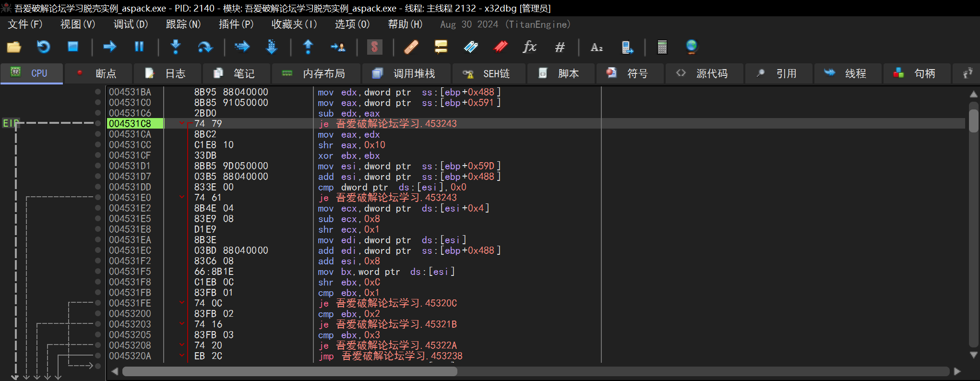Open the 调试(D) debug menu

[x=131, y=24]
